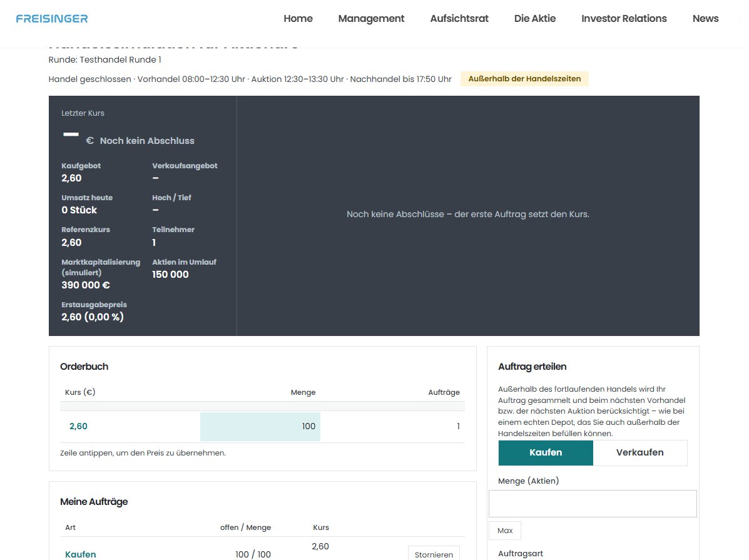Click the Umsatz heute value 0 Stück
This screenshot has height=560, width=749.
pos(79,210)
